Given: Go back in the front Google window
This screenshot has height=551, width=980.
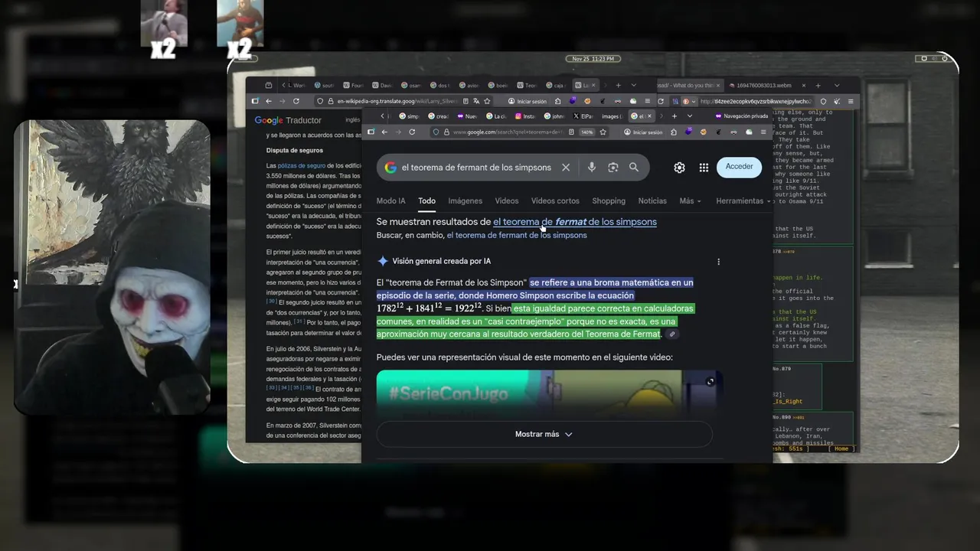Looking at the screenshot, I should point(384,132).
